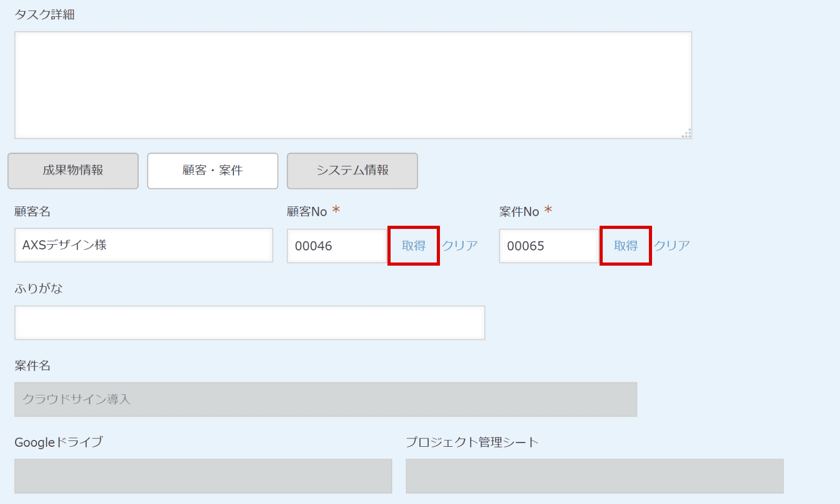The image size is (840, 504).
Task: Click 取得 next to the 案件No field
Action: 626,246
